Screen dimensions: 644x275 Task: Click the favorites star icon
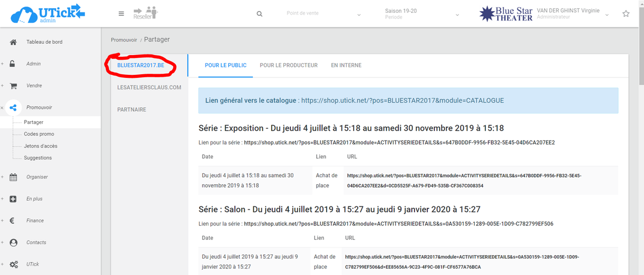point(626,14)
